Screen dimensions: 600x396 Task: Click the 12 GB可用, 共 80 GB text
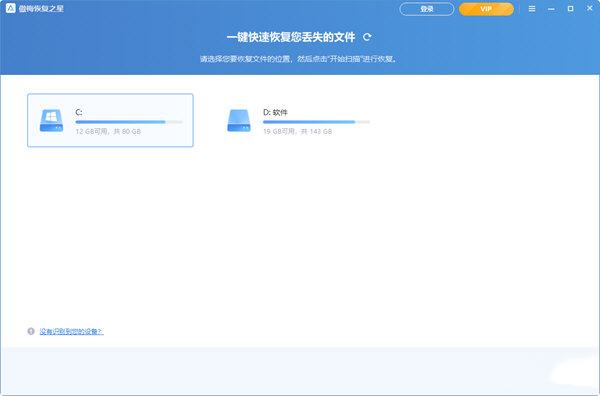108,131
